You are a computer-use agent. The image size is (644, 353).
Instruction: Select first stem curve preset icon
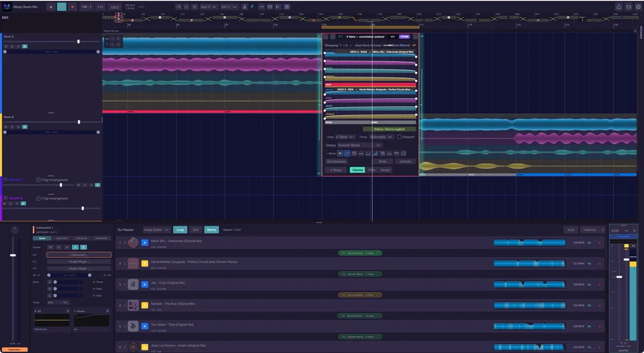340,153
